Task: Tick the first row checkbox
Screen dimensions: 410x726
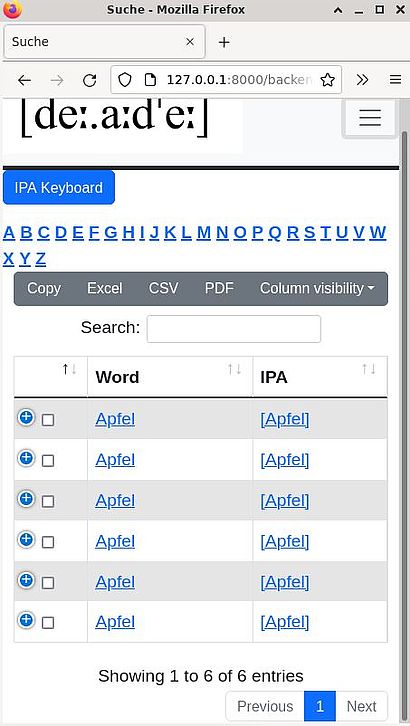Action: pos(48,420)
